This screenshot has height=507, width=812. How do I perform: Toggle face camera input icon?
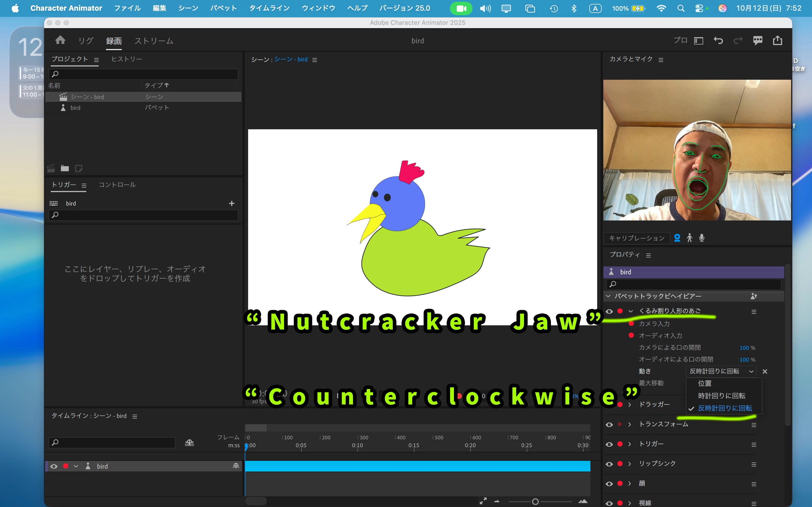click(x=677, y=238)
